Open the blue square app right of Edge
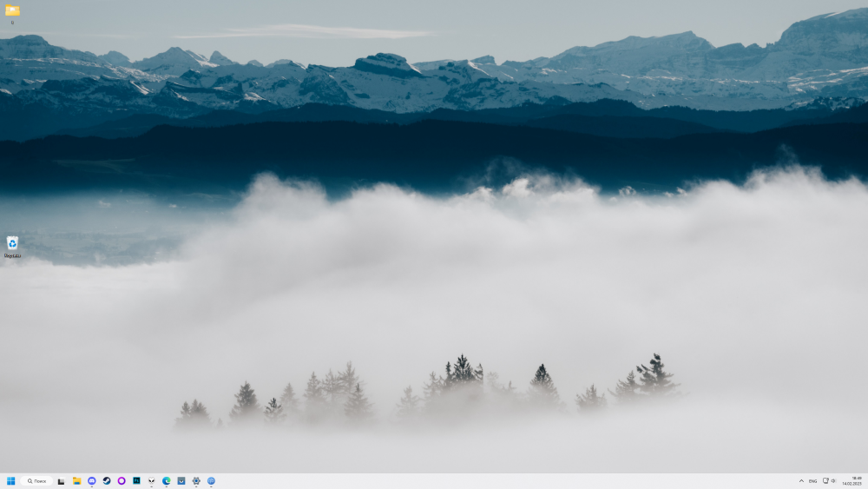This screenshot has height=489, width=868. click(x=181, y=480)
